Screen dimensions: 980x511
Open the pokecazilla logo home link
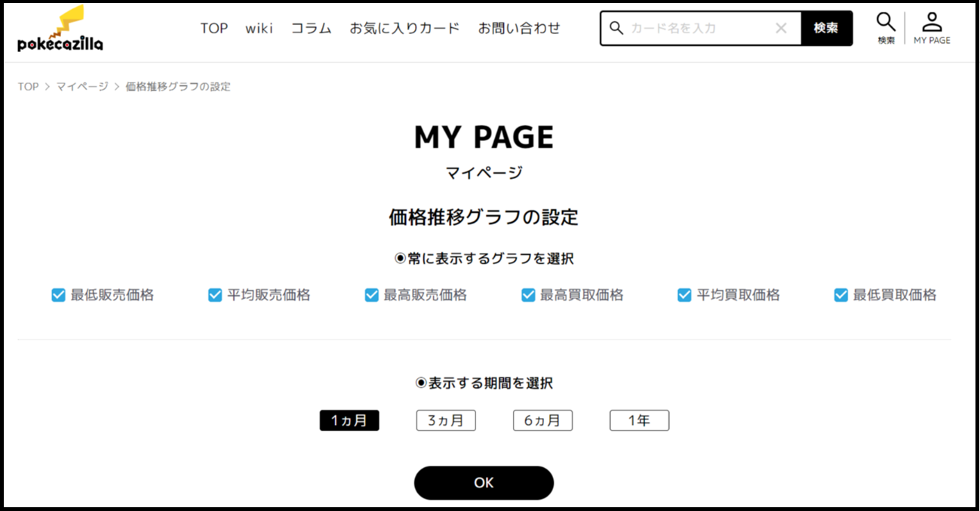[60, 29]
